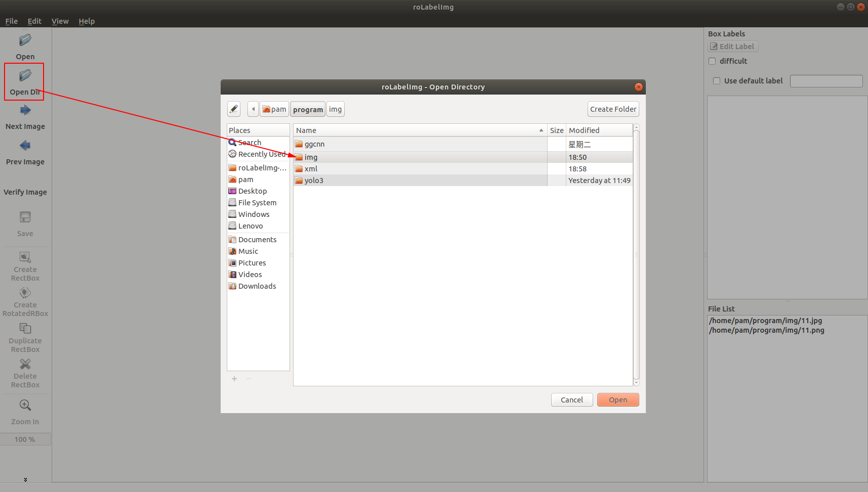The width and height of the screenshot is (868, 492).
Task: Click Verify Image in toolbar
Action: [x=25, y=192]
